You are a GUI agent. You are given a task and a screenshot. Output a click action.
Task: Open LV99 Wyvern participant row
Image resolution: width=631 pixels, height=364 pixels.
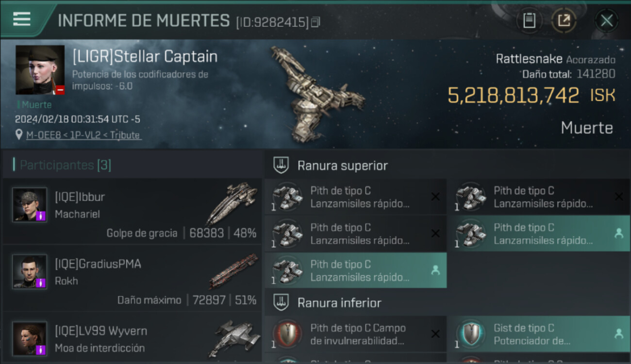click(133, 338)
